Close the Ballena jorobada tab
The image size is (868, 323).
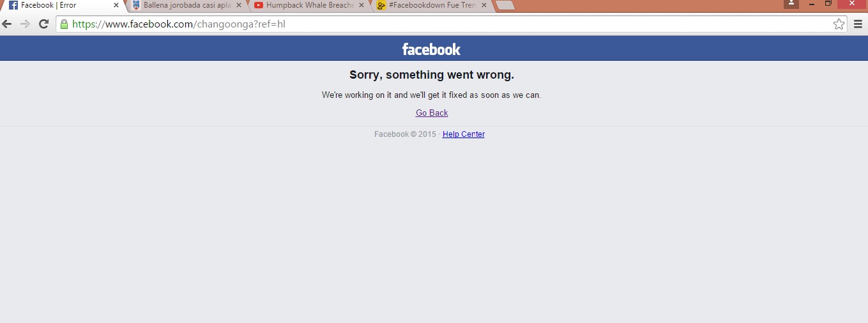(238, 5)
